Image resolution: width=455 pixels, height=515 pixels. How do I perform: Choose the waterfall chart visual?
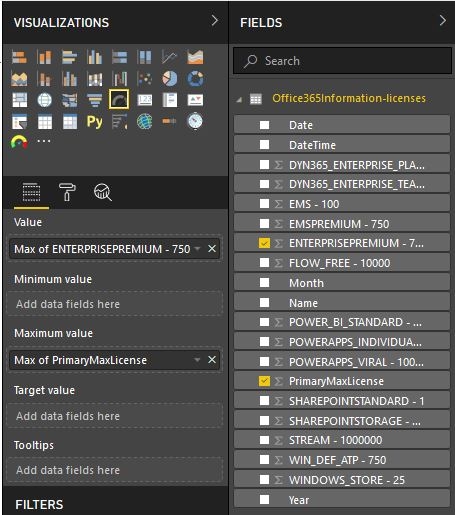click(x=119, y=79)
